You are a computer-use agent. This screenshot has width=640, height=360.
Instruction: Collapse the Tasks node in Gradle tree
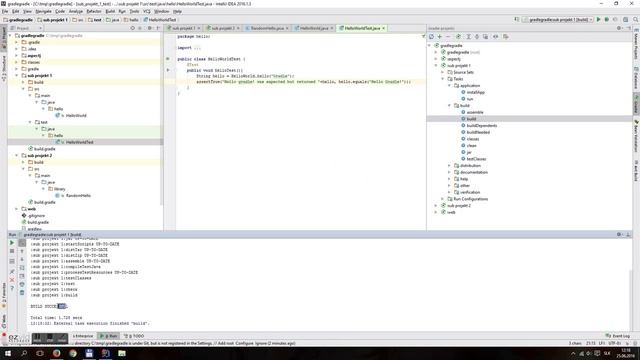tap(442, 79)
